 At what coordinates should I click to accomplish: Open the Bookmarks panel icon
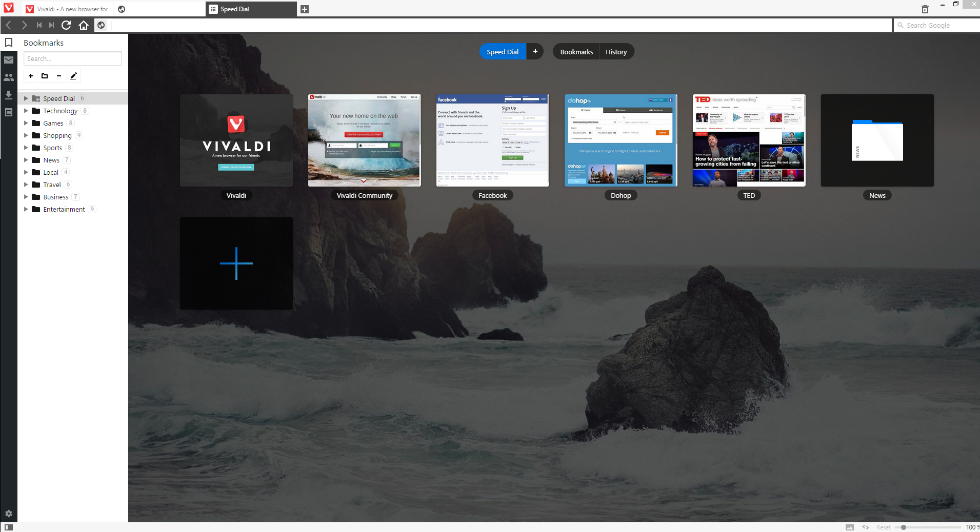9,43
